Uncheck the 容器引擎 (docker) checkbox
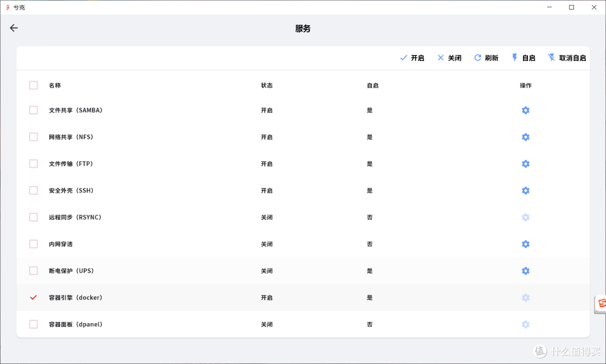Screen dimensions: 606x364 pyautogui.click(x=34, y=297)
